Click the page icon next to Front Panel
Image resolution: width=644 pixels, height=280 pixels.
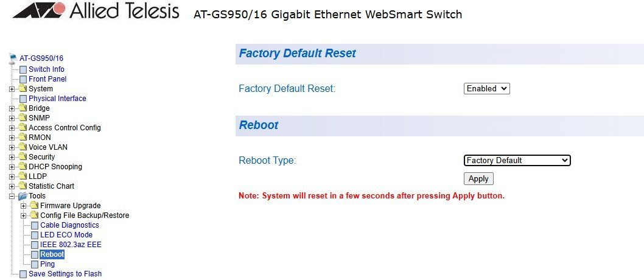(x=23, y=79)
